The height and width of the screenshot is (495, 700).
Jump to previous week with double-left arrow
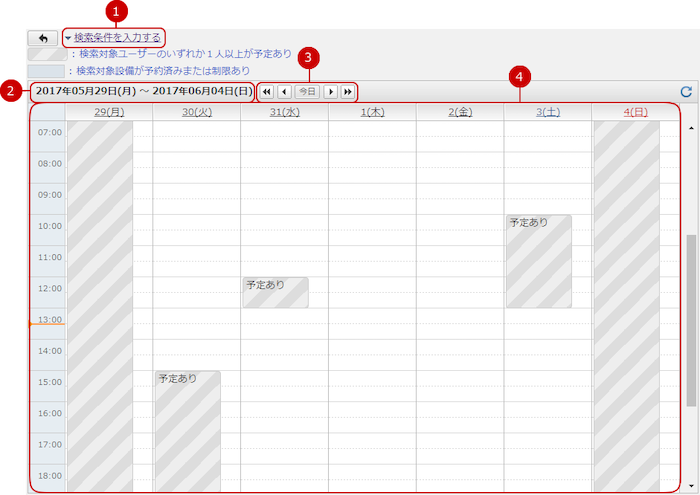[267, 91]
